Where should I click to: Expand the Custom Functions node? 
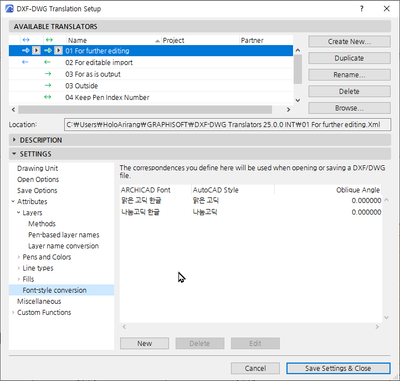coord(13,312)
